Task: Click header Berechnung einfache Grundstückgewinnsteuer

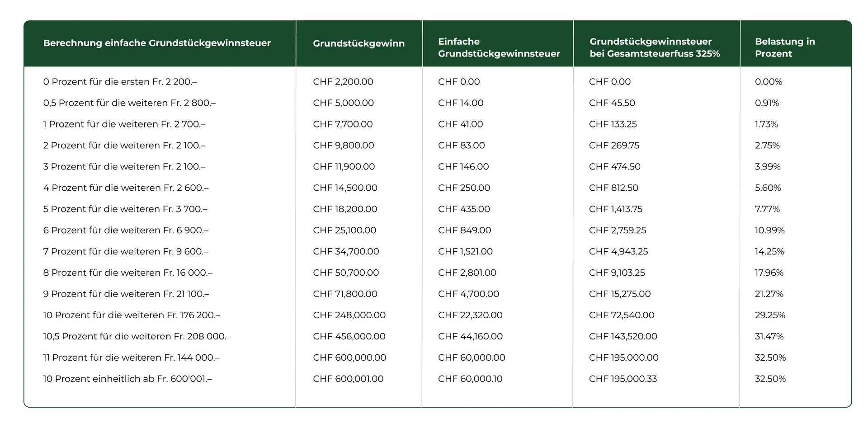Action: point(157,43)
